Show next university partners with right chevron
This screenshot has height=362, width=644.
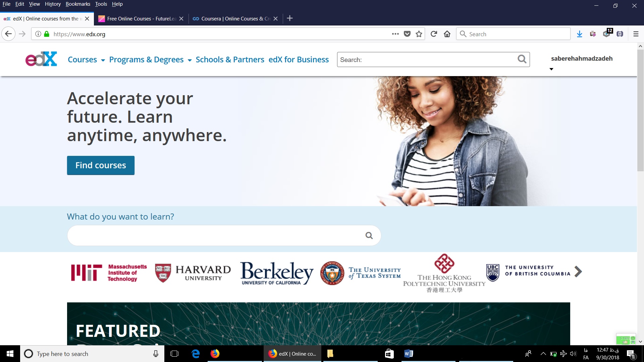tap(578, 271)
